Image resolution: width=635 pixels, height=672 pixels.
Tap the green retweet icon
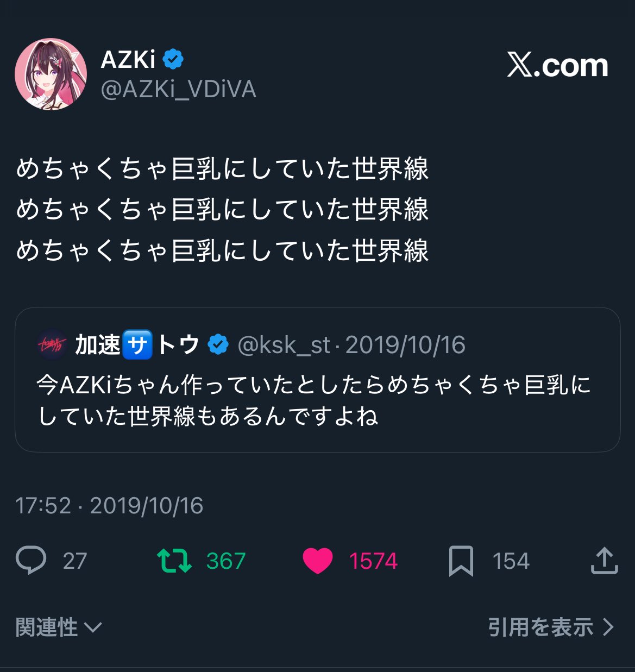click(x=174, y=561)
